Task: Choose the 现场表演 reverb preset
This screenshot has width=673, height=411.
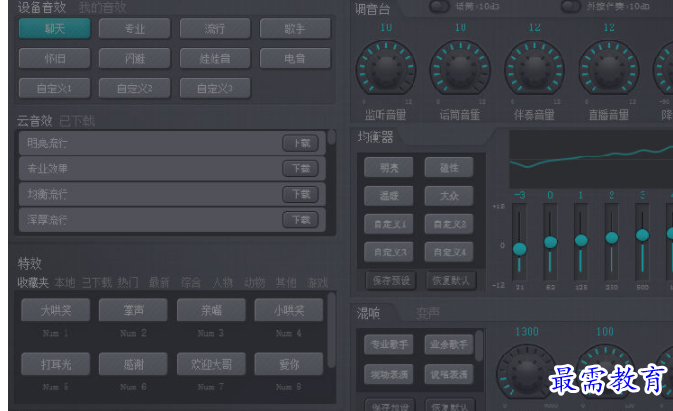Action: (389, 374)
